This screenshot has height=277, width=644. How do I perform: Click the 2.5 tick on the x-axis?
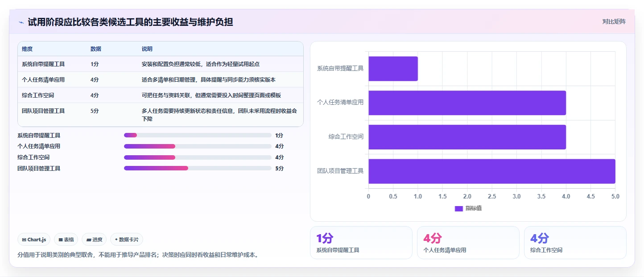(492, 196)
